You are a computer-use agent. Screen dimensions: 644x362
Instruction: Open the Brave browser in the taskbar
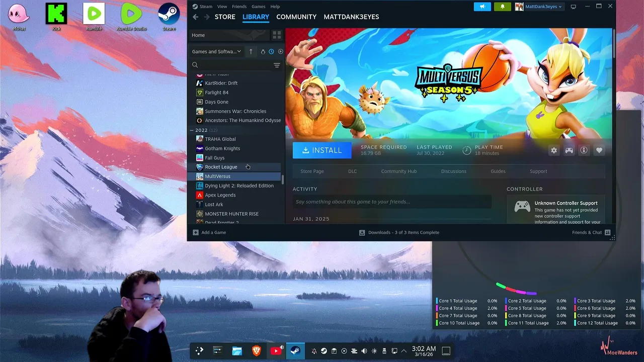[x=257, y=351]
